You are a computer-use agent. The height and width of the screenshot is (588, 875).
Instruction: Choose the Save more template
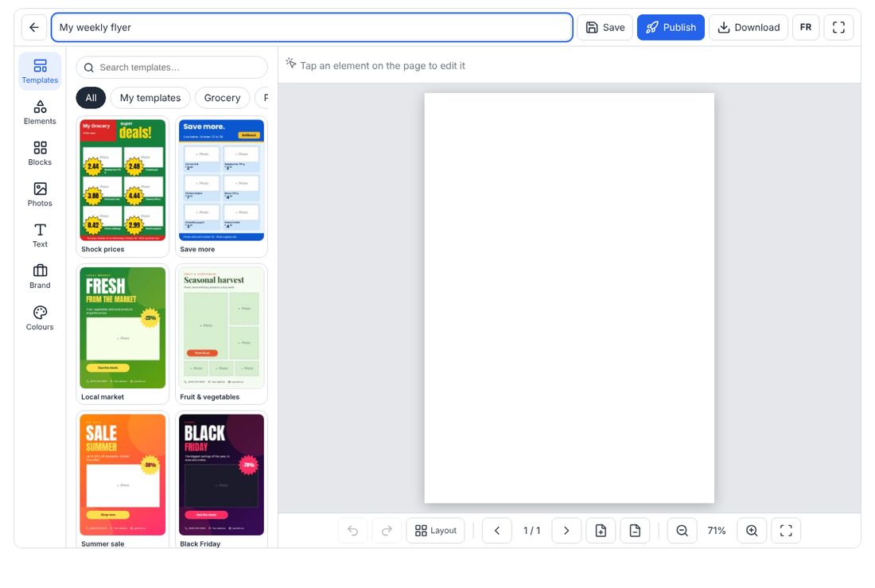[222, 186]
